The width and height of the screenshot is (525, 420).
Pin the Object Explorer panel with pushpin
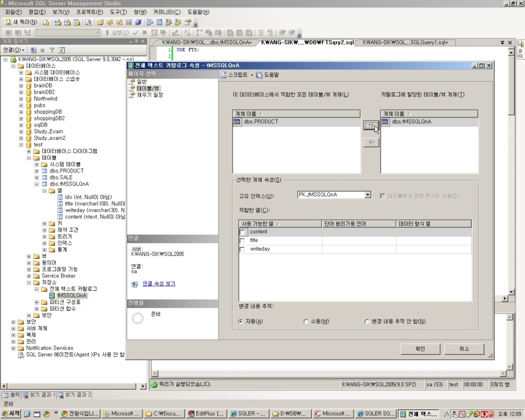(x=136, y=41)
